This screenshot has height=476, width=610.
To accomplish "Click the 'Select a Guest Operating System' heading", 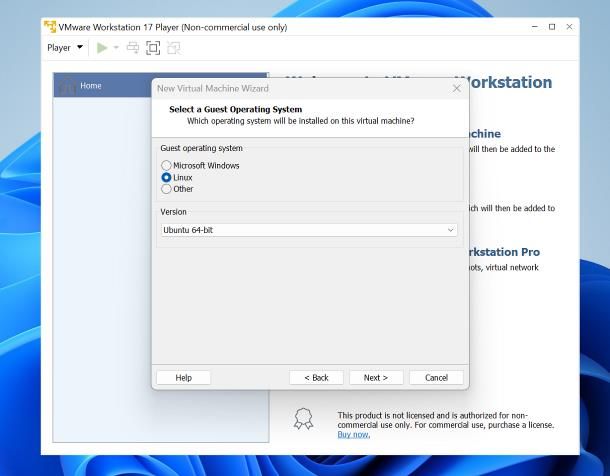I will tap(235, 109).
